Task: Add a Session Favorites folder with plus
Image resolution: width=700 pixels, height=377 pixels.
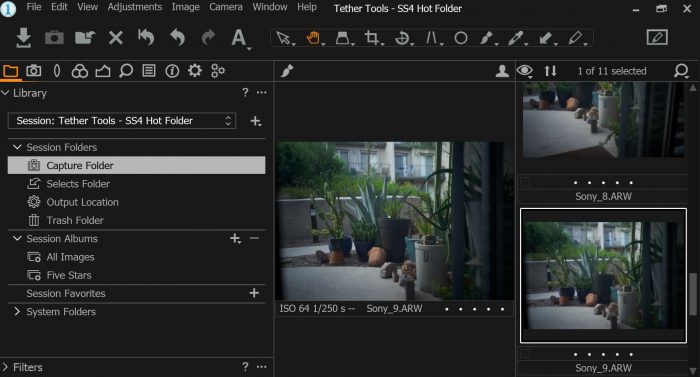Action: click(x=254, y=293)
